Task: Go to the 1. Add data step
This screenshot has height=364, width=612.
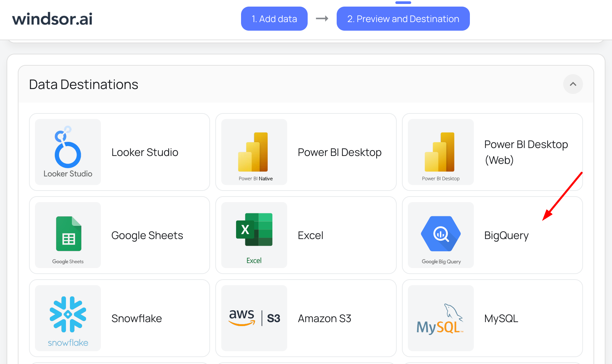Action: click(x=274, y=19)
